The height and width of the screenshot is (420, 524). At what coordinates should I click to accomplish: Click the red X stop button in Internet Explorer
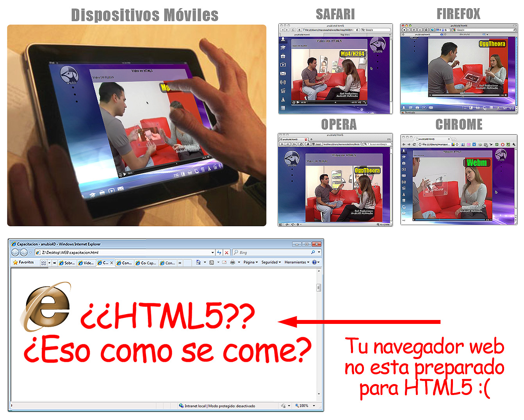[x=226, y=253]
